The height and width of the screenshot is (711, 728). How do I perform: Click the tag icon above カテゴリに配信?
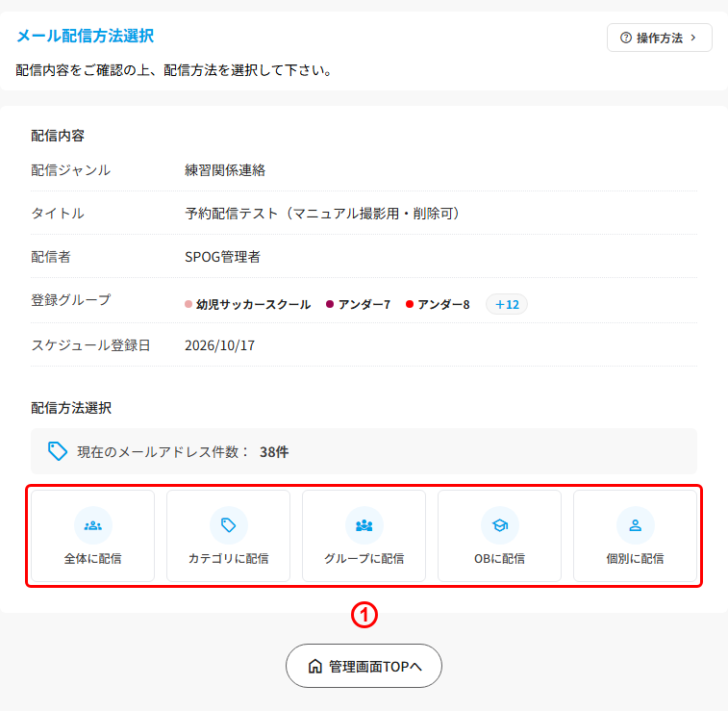point(229,525)
